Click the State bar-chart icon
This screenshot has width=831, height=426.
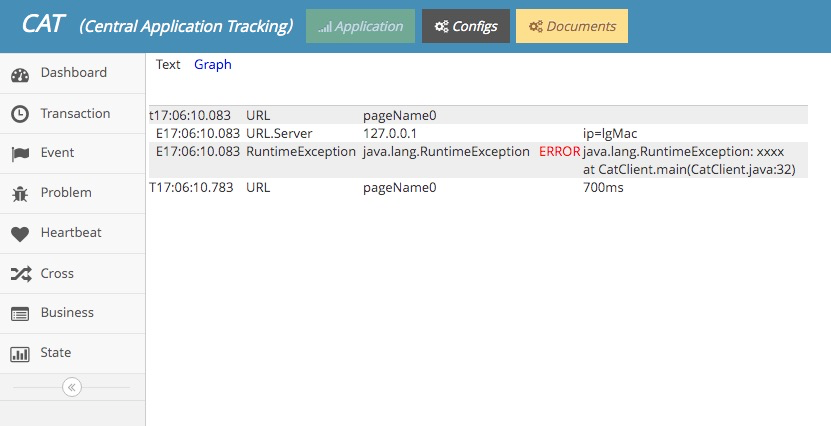20,353
